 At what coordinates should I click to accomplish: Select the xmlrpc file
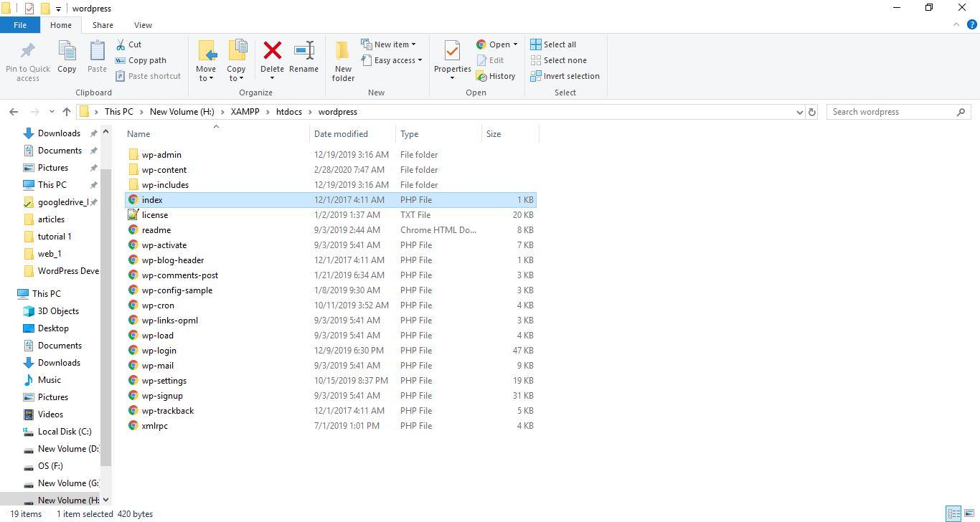point(155,426)
